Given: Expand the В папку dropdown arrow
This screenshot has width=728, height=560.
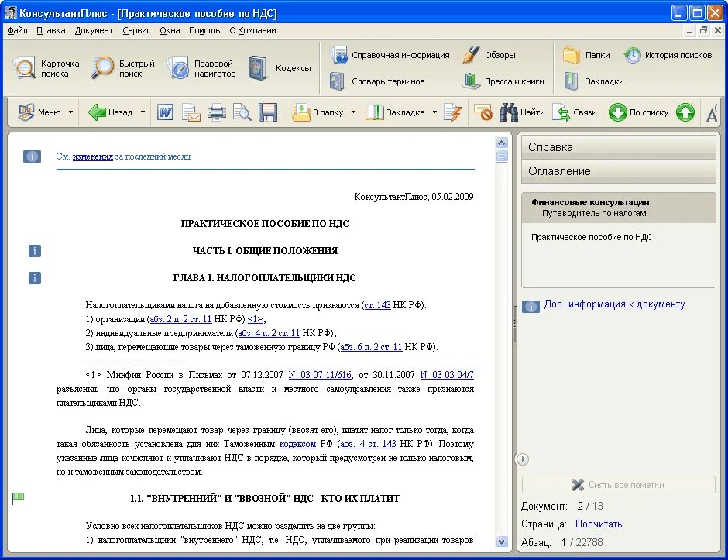Looking at the screenshot, I should pos(353,112).
